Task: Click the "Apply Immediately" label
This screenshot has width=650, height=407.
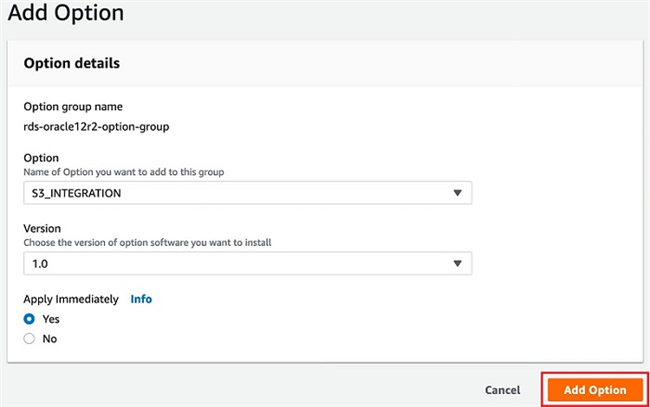Action: point(71,299)
